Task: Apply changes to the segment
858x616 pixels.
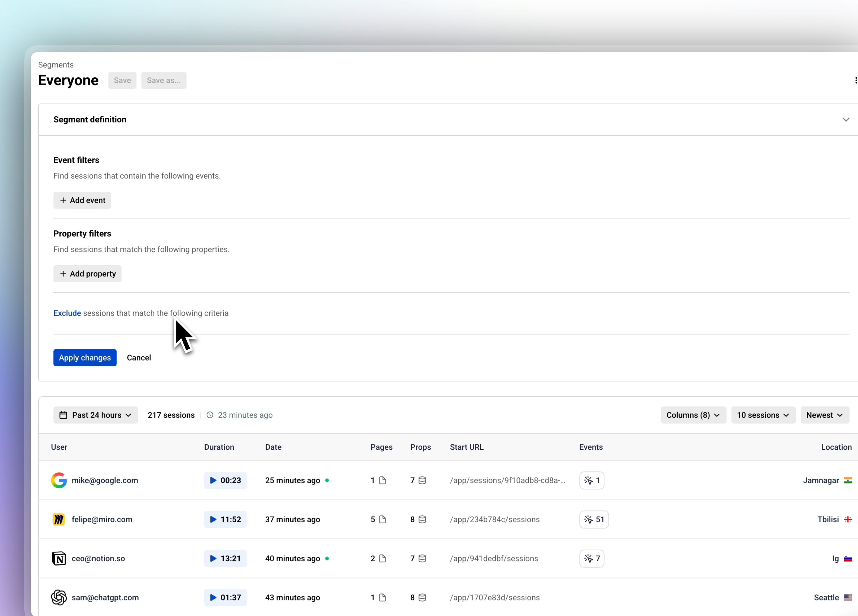Action: tap(85, 357)
